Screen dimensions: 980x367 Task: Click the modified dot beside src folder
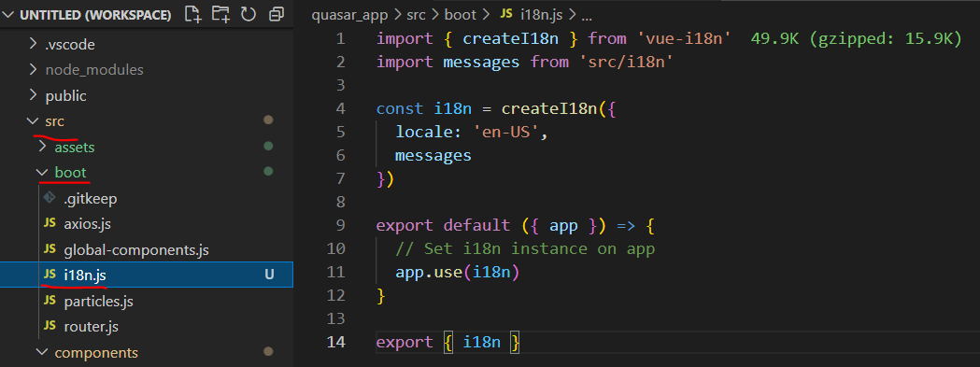pyautogui.click(x=268, y=120)
